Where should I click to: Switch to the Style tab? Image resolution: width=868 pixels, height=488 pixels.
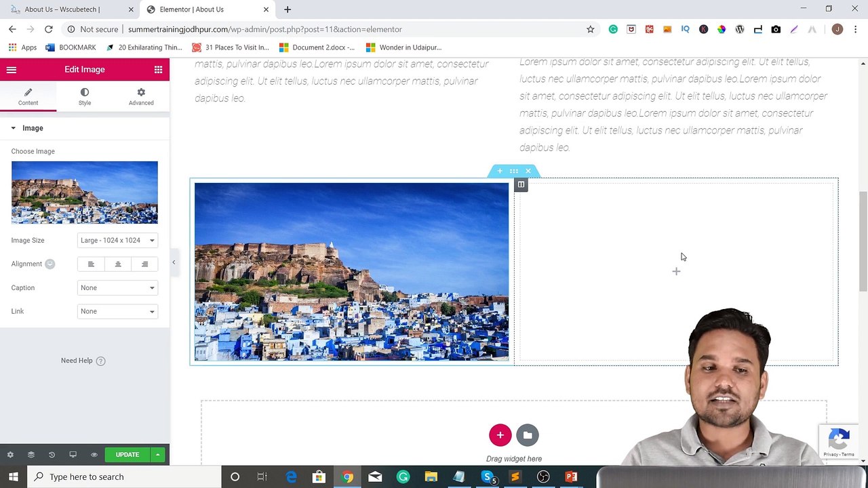click(85, 96)
